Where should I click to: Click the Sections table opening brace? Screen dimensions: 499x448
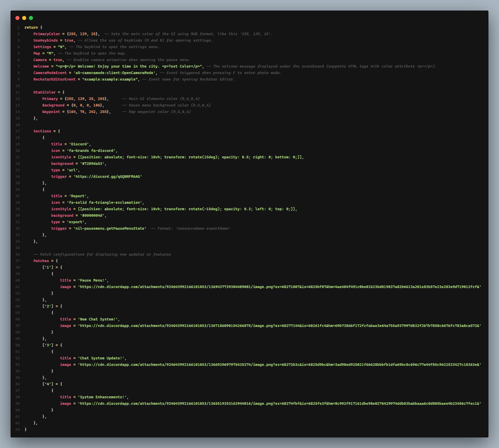(x=59, y=131)
